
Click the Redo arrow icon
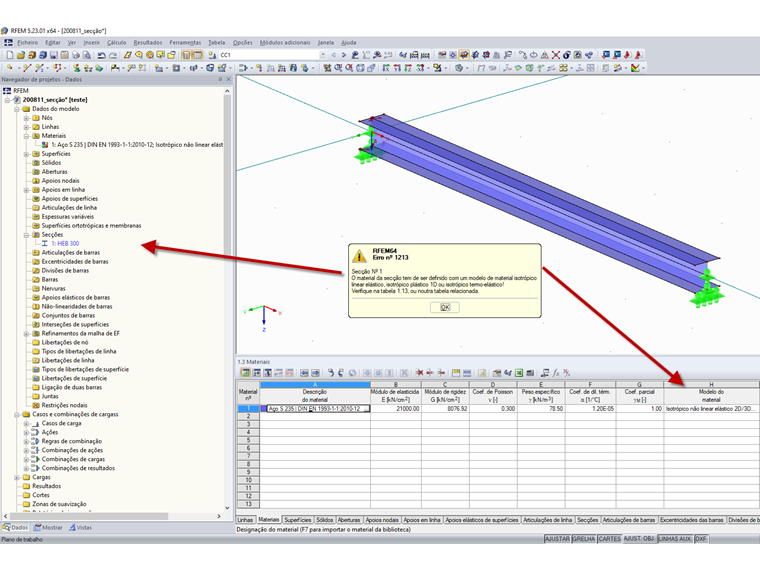click(113, 55)
